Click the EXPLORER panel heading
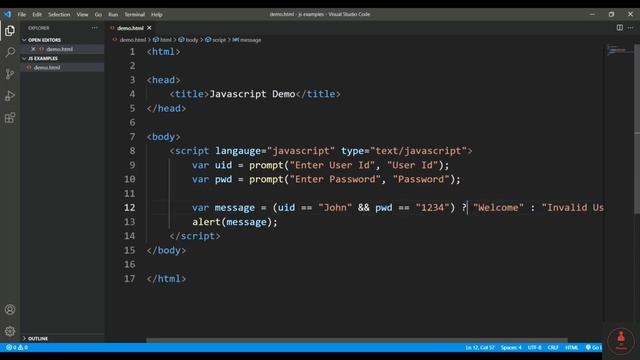This screenshot has height=360, width=640. (39, 28)
